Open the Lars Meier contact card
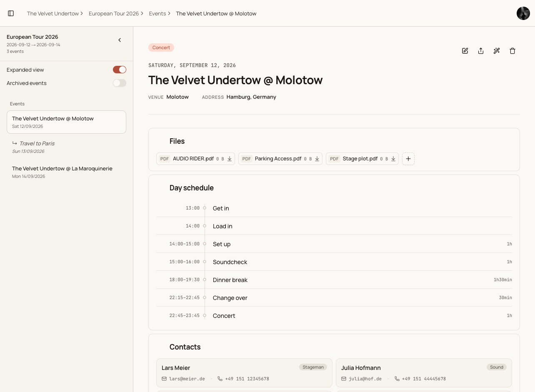Viewport: 535px width, 392px height. pos(244,373)
